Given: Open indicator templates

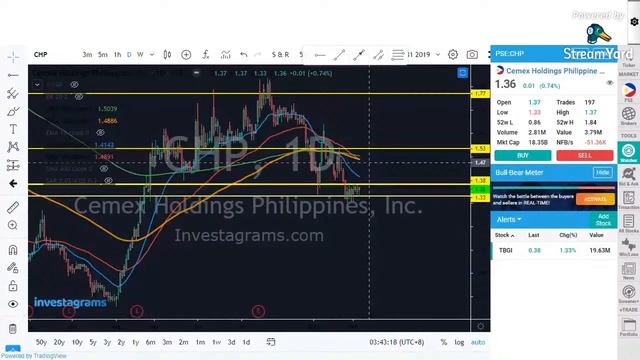Looking at the screenshot, I should click(x=225, y=54).
